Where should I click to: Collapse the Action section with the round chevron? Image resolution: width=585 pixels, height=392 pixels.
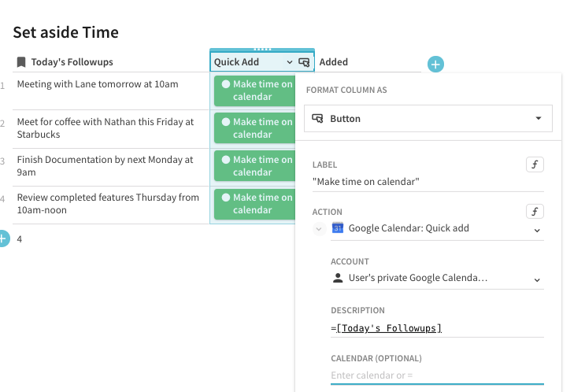(319, 228)
